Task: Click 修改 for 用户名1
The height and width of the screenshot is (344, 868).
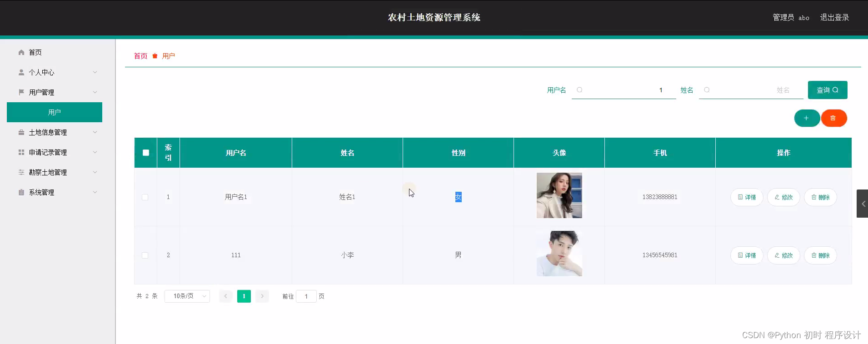Action: coord(783,197)
